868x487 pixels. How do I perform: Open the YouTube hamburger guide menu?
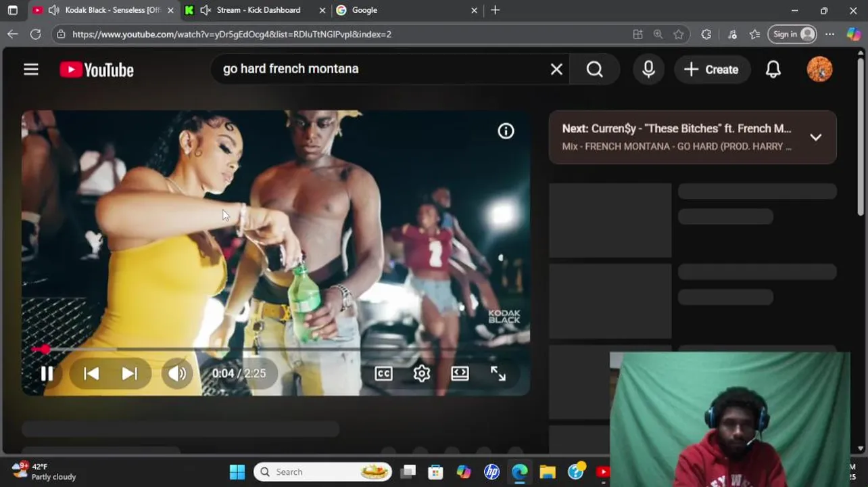click(31, 70)
